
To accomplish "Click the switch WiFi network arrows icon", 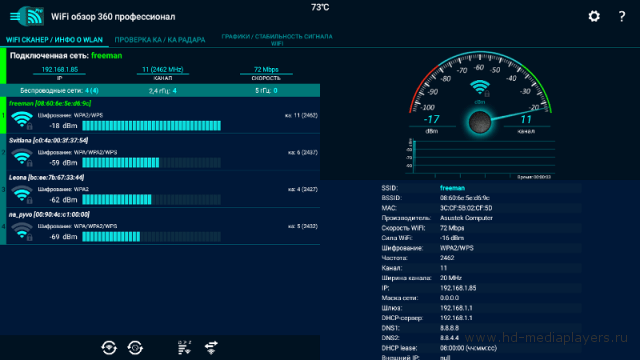I will coord(211,347).
